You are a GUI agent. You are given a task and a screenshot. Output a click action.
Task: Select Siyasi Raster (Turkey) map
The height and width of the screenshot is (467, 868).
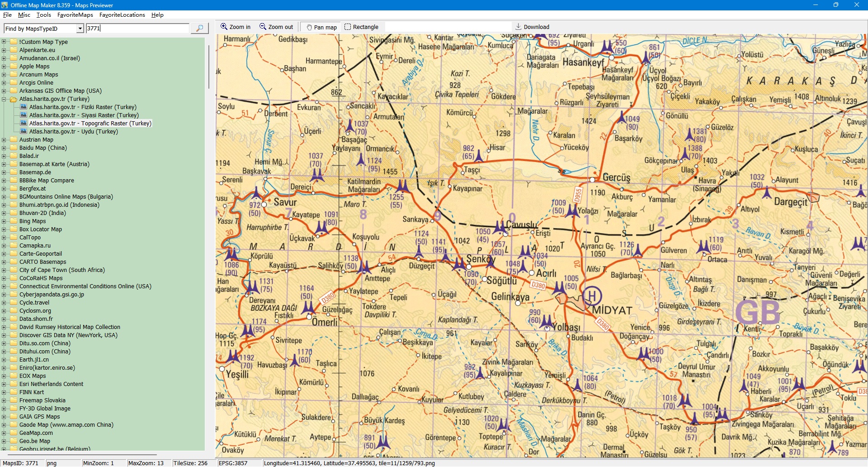pyautogui.click(x=84, y=115)
